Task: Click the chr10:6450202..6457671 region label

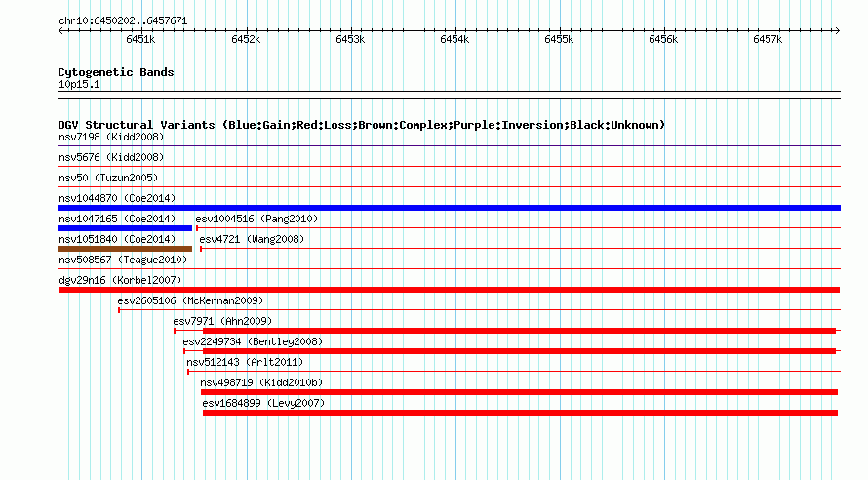Action: (123, 21)
